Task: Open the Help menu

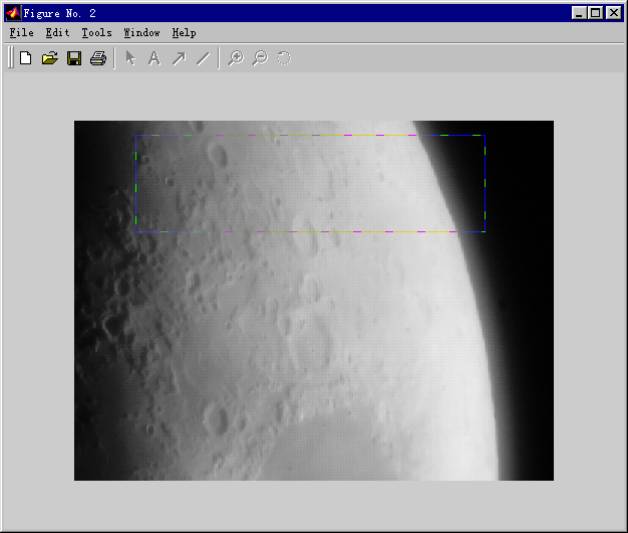Action: pos(184,33)
